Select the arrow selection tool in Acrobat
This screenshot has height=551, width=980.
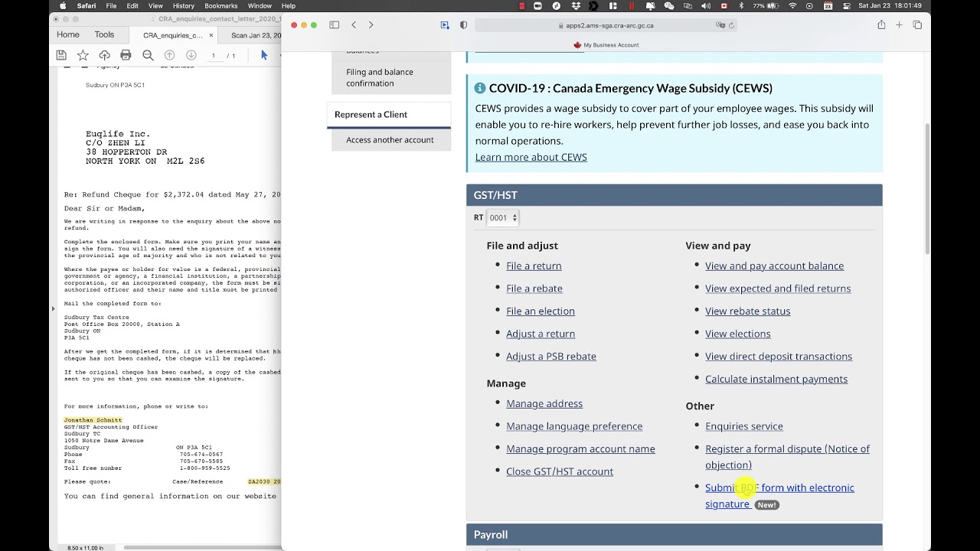click(x=264, y=55)
